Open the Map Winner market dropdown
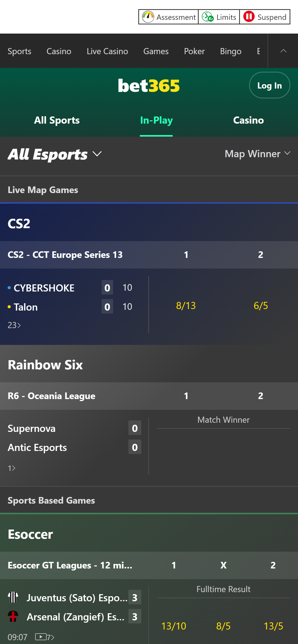Screen dimensions: 298x644 point(256,154)
